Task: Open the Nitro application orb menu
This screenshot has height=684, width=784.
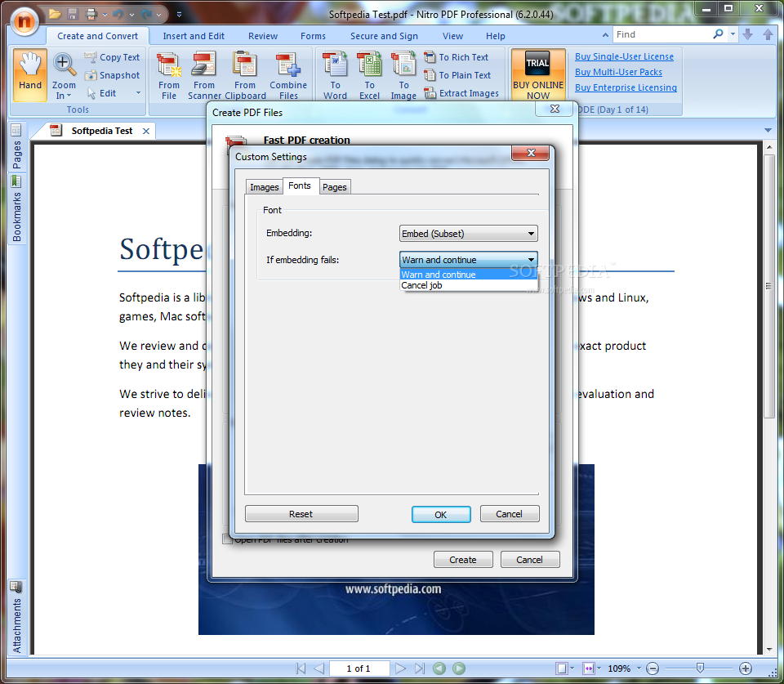Action: (24, 21)
